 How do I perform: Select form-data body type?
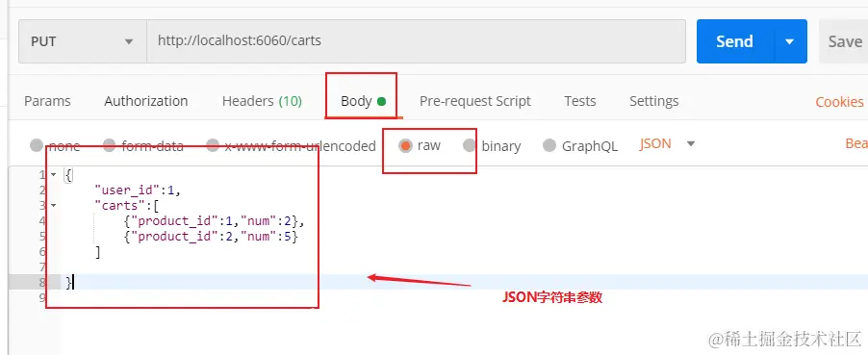pyautogui.click(x=110, y=145)
